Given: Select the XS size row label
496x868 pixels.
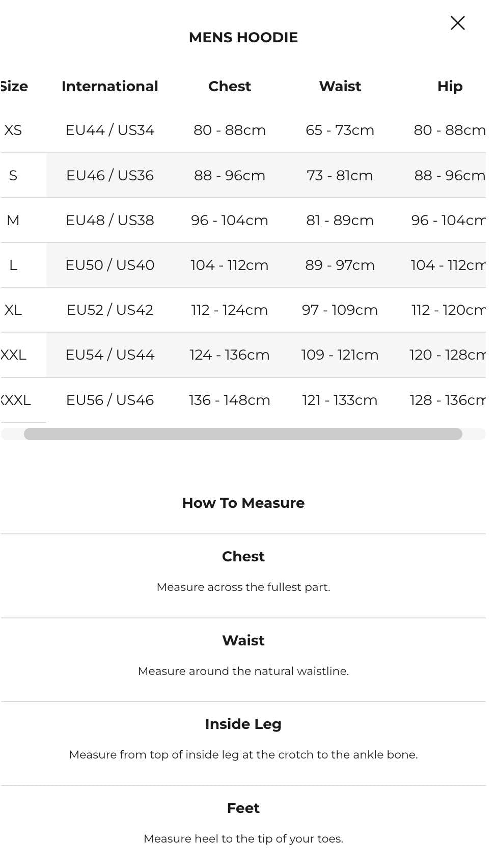Looking at the screenshot, I should click(x=13, y=130).
